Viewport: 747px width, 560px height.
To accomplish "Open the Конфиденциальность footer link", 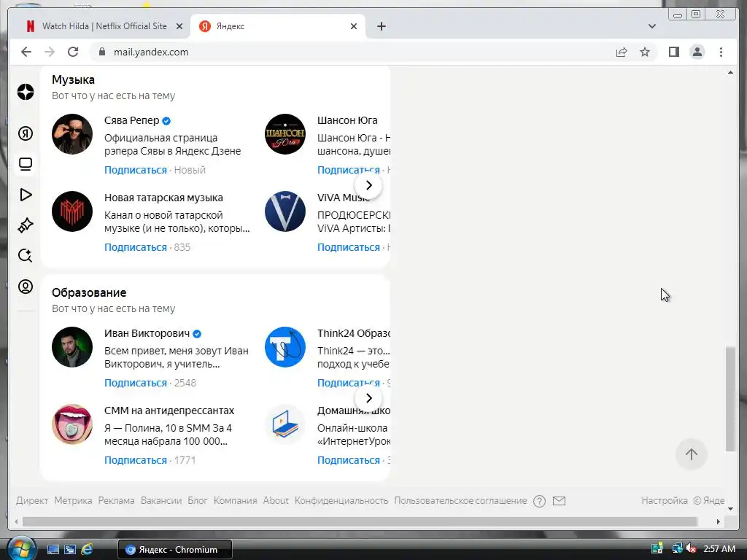I will (x=341, y=500).
